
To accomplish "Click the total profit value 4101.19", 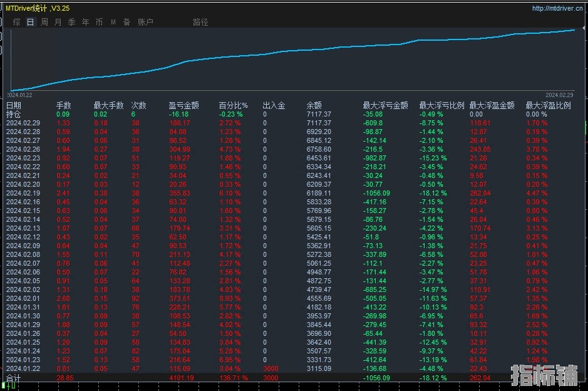I will coord(182,378).
